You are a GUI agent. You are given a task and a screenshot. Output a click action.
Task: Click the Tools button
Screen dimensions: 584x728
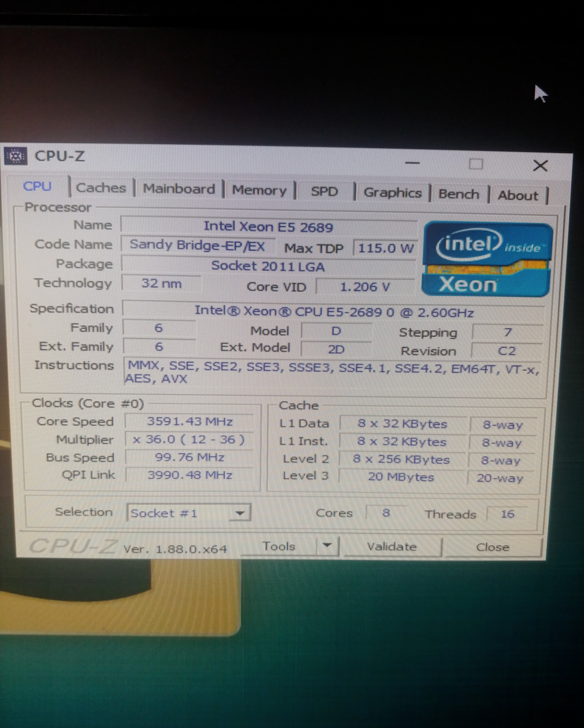279,546
